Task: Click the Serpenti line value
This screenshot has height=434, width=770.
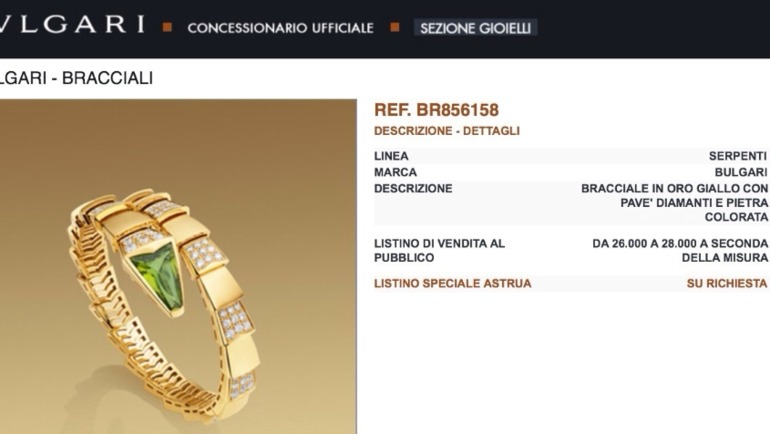Action: [738, 156]
